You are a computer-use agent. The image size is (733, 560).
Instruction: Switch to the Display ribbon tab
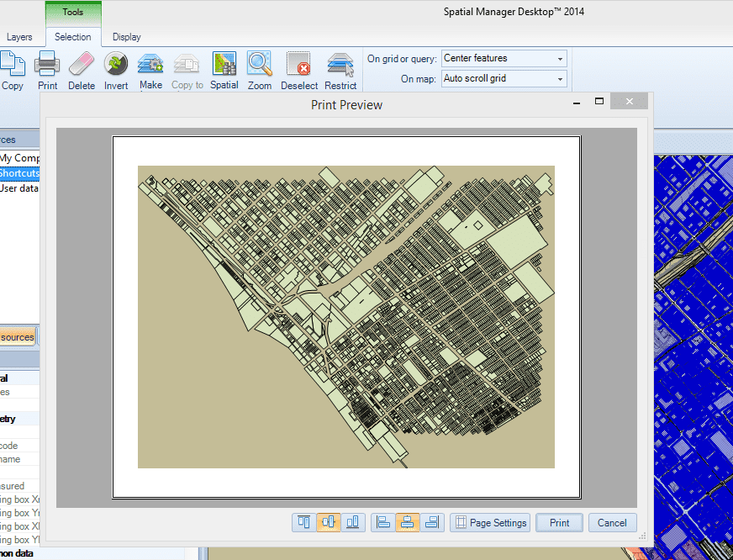127,37
